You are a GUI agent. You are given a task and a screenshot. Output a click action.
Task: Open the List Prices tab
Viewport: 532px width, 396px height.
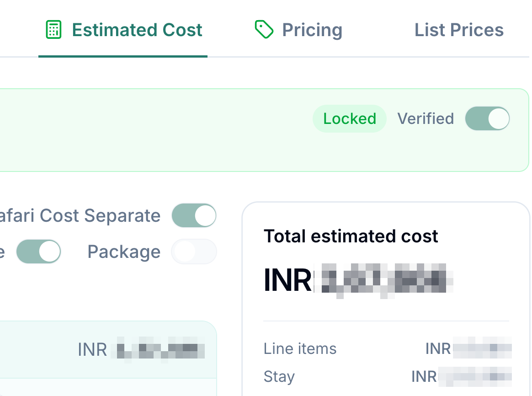coord(459,30)
